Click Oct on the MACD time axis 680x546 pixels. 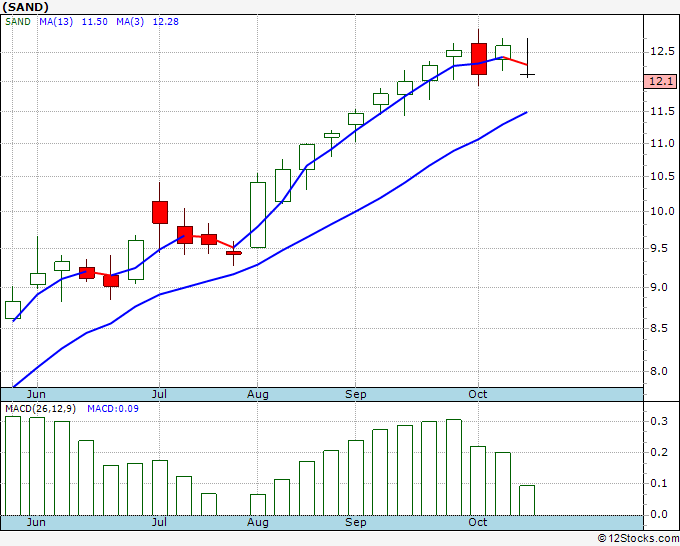point(477,522)
